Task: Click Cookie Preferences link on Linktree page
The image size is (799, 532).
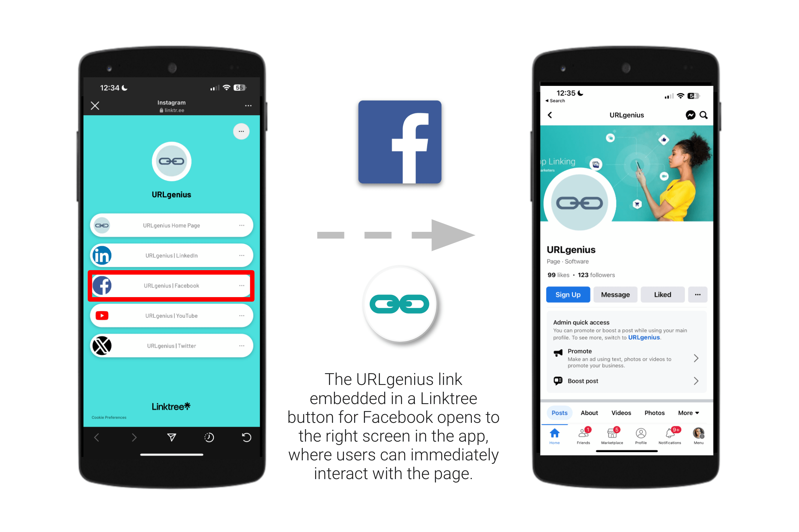Action: (109, 418)
